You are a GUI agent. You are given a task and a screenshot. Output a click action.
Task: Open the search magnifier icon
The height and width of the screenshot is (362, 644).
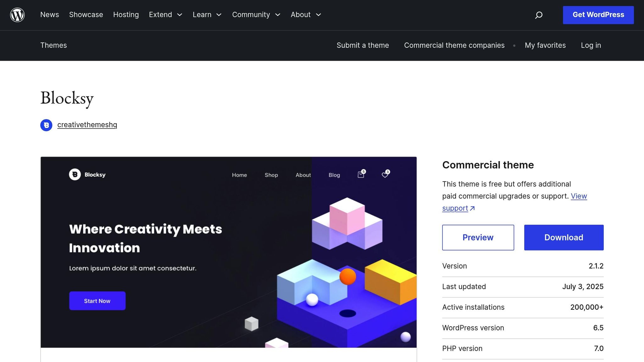(539, 15)
